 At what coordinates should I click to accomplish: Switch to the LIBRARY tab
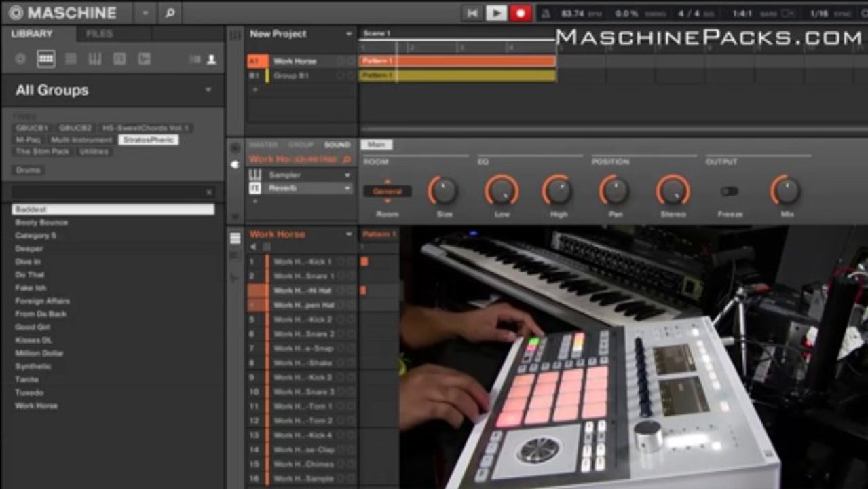click(32, 33)
